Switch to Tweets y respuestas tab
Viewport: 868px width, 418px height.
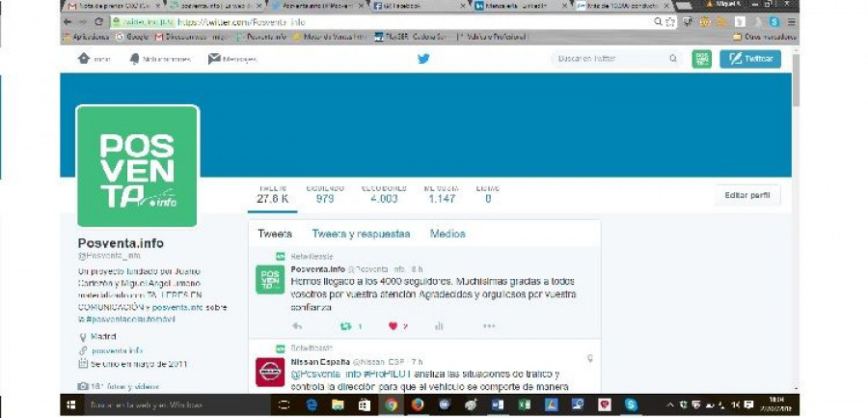361,234
